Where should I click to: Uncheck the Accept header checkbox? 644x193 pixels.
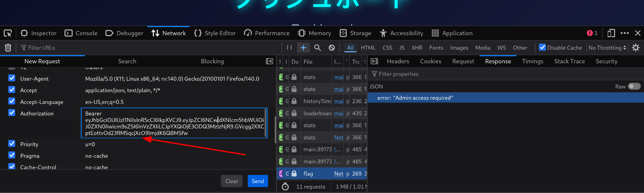(12, 89)
